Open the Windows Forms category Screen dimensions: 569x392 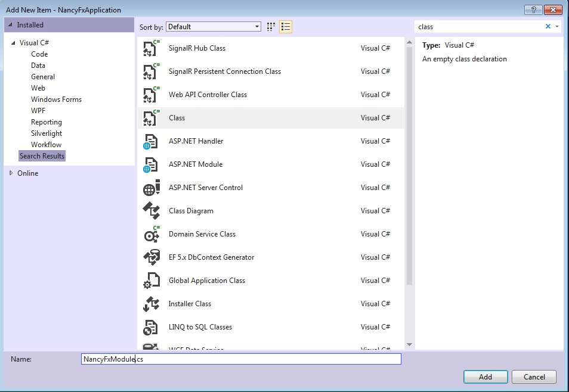56,99
